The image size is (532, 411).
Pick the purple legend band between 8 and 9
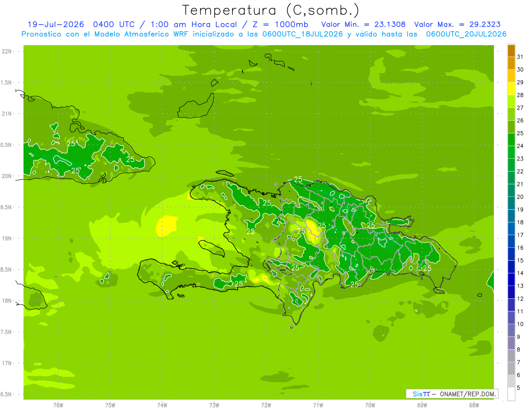click(511, 343)
